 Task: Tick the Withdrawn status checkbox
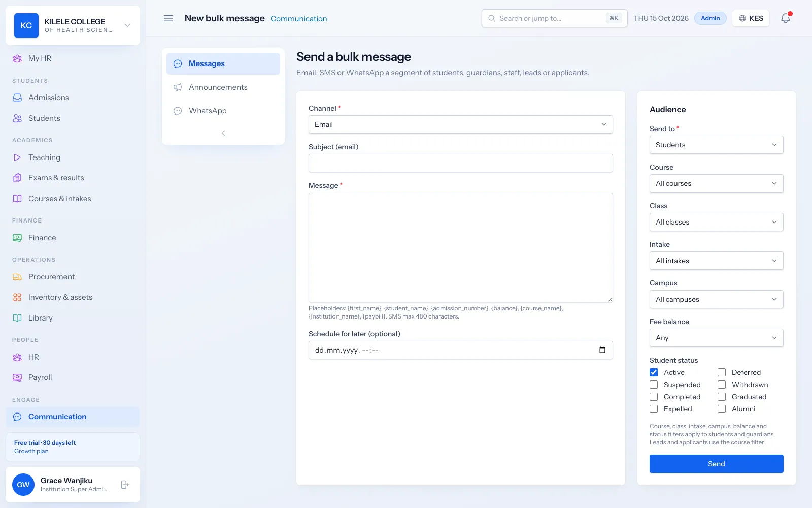722,385
